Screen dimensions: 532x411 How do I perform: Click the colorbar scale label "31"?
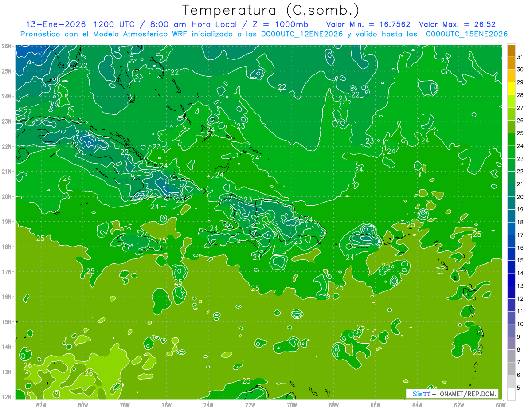coord(520,57)
